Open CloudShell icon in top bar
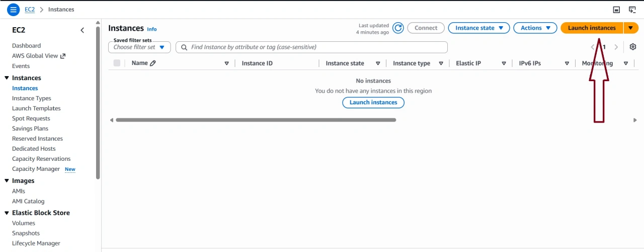644x252 pixels. click(x=632, y=10)
